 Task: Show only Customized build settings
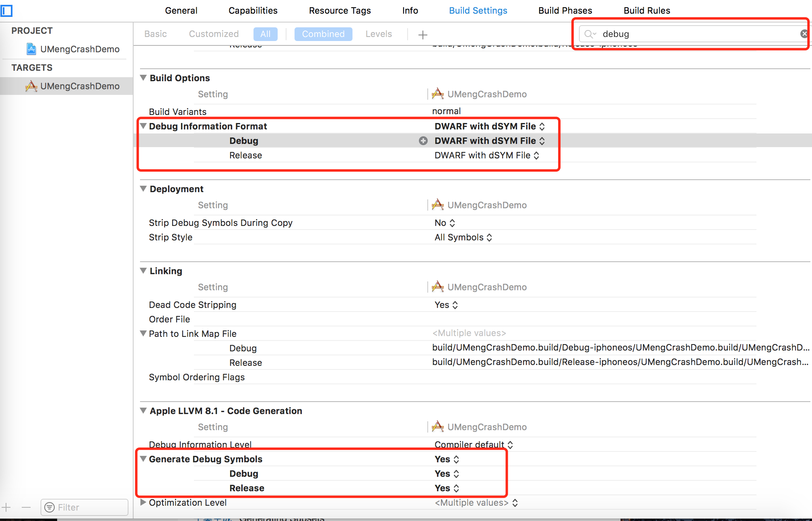click(x=214, y=34)
